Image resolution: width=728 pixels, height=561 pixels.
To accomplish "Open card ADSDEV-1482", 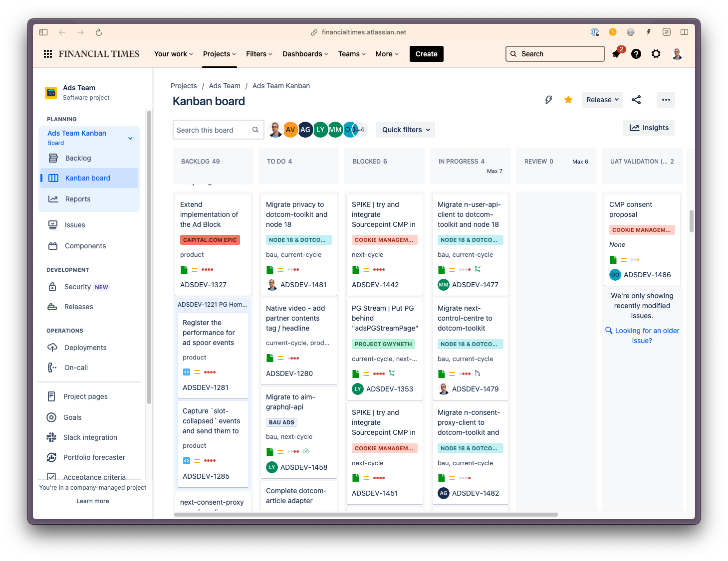I will 471,453.
